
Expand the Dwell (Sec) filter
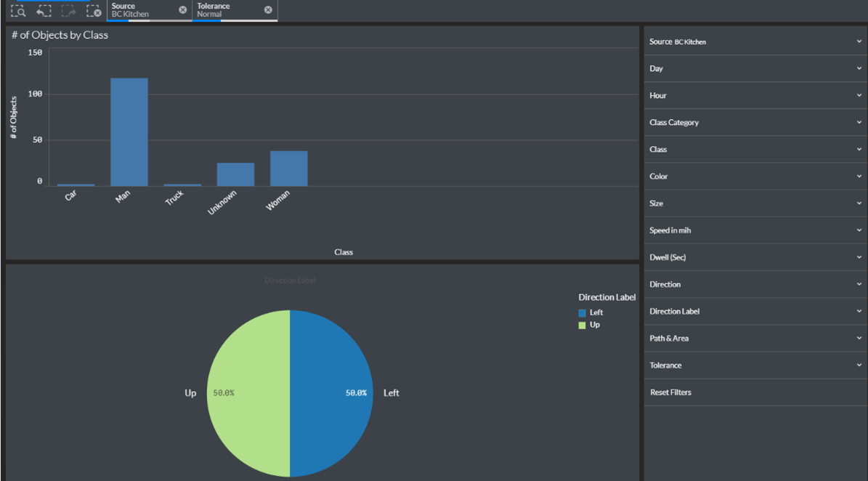(755, 257)
